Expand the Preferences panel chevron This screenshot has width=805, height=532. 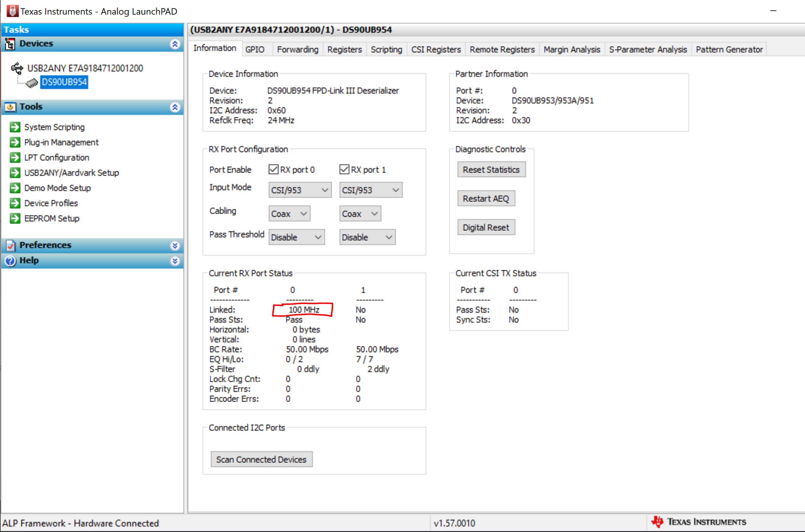175,245
